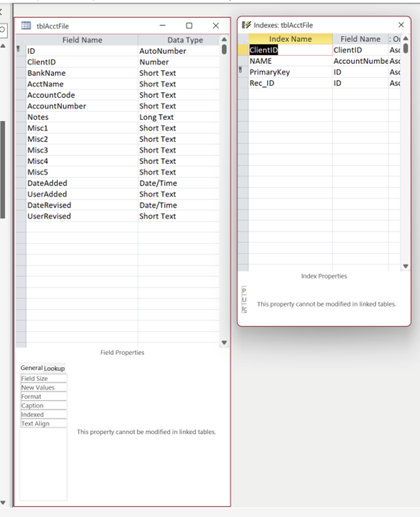Maximize the tblAcctFile window
The width and height of the screenshot is (420, 517).
[189, 25]
